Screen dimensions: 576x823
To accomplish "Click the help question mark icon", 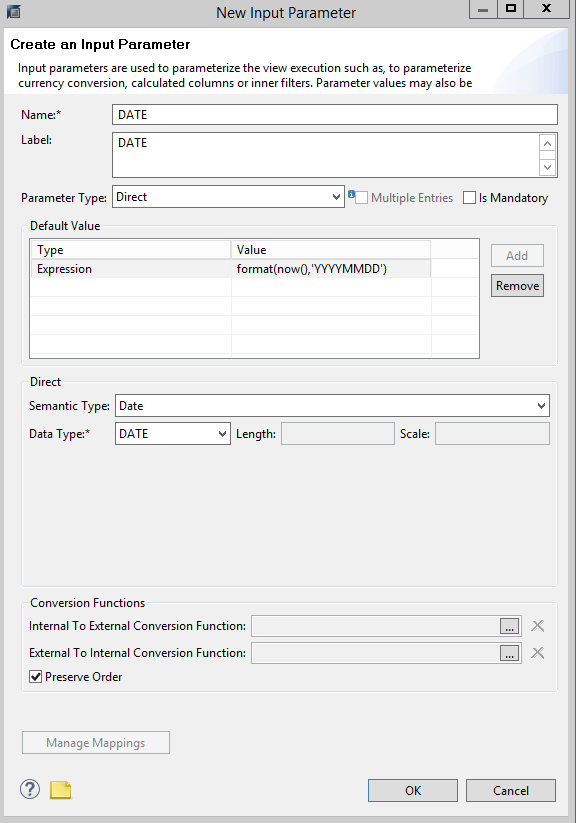I will [x=29, y=789].
